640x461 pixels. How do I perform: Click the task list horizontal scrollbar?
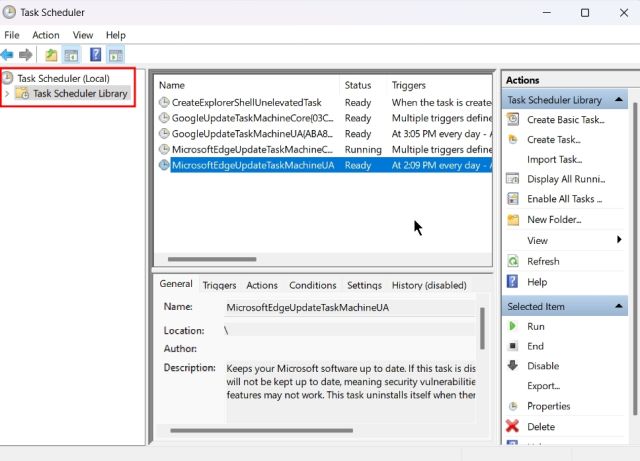click(212, 259)
